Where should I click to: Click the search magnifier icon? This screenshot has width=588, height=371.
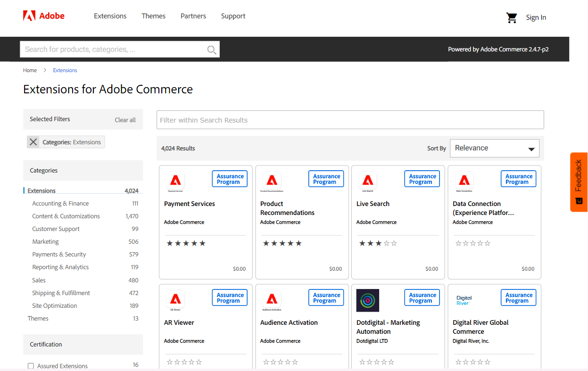tap(212, 49)
